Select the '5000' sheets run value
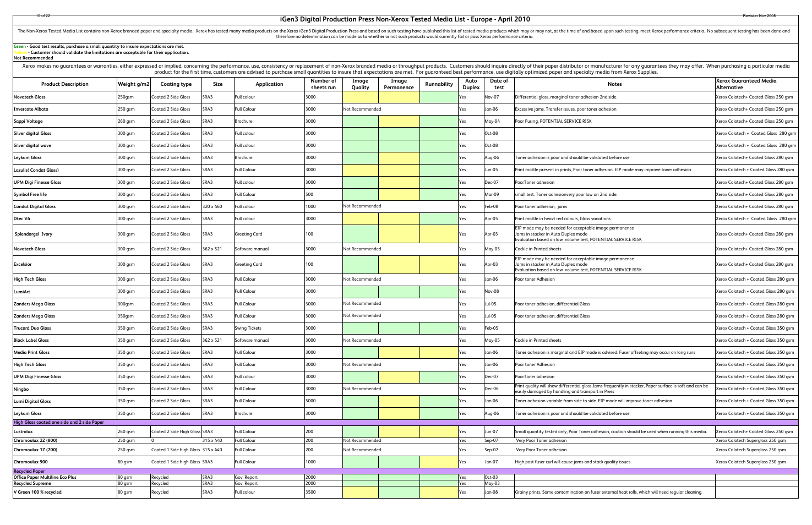The width and height of the screenshot is (812, 525). [310, 401]
